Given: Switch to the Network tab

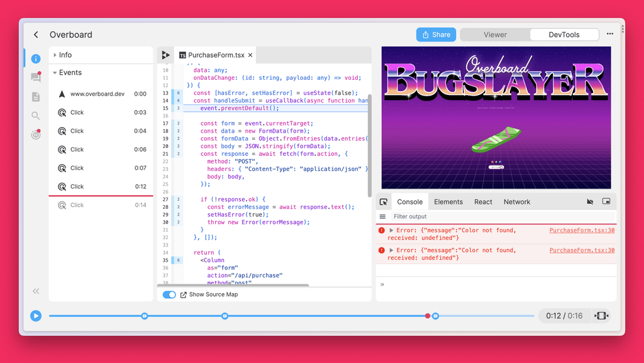Looking at the screenshot, I should pos(517,202).
